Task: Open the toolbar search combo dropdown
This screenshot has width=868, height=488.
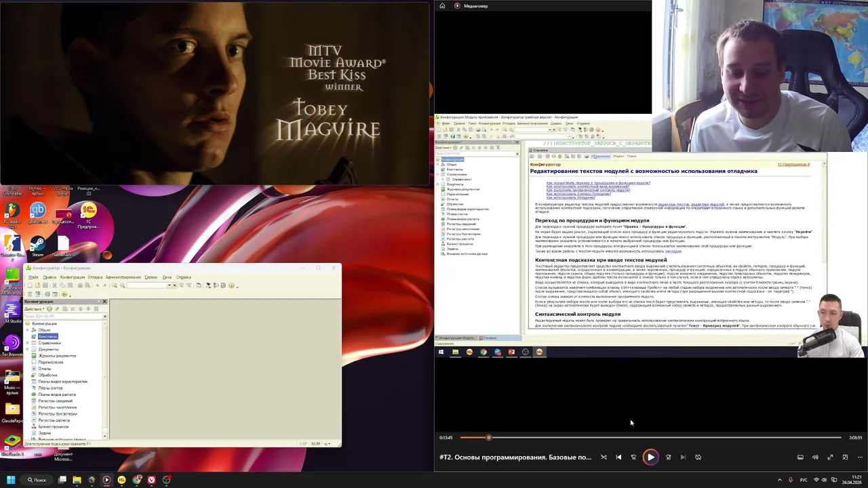Action: click(170, 285)
